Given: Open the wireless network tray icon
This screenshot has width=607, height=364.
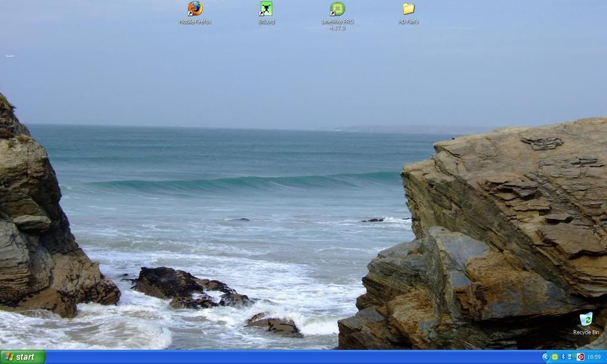Looking at the screenshot, I should click(571, 357).
